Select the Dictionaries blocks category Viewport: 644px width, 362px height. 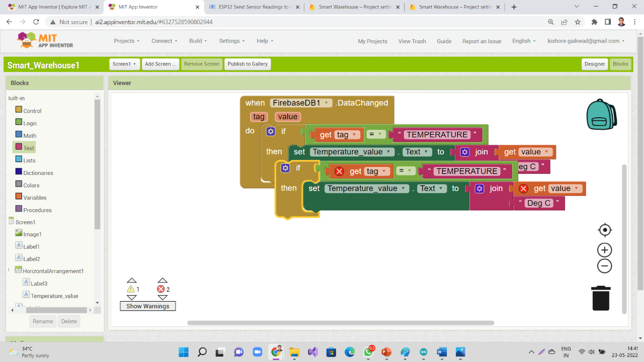(34, 173)
